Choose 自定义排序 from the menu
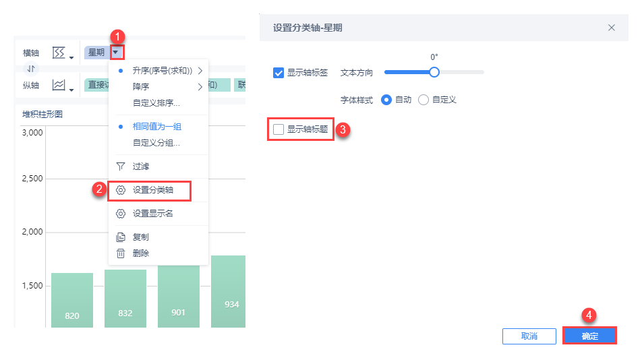Screen dimensions: 642x364 156,103
